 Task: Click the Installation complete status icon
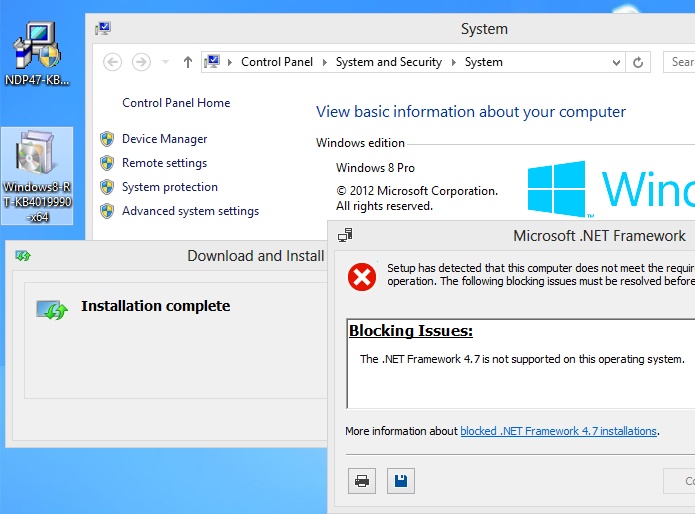[x=52, y=309]
